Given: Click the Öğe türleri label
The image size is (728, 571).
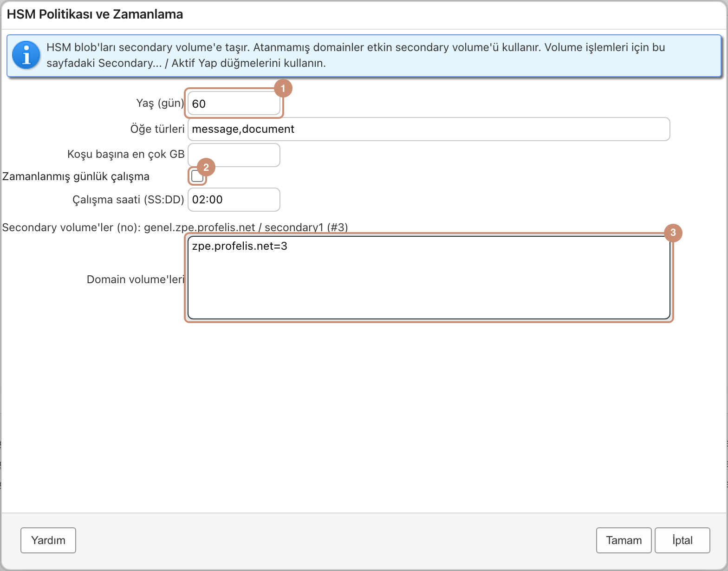Looking at the screenshot, I should [x=157, y=129].
